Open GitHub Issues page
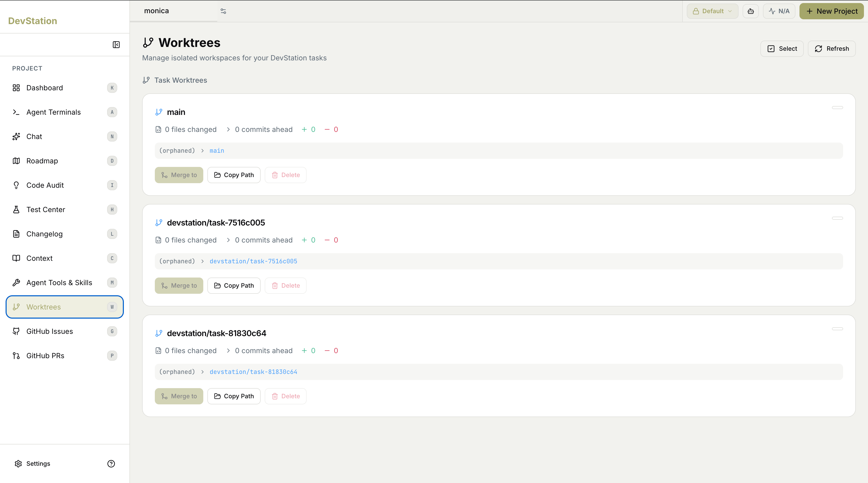The image size is (868, 483). point(65,332)
